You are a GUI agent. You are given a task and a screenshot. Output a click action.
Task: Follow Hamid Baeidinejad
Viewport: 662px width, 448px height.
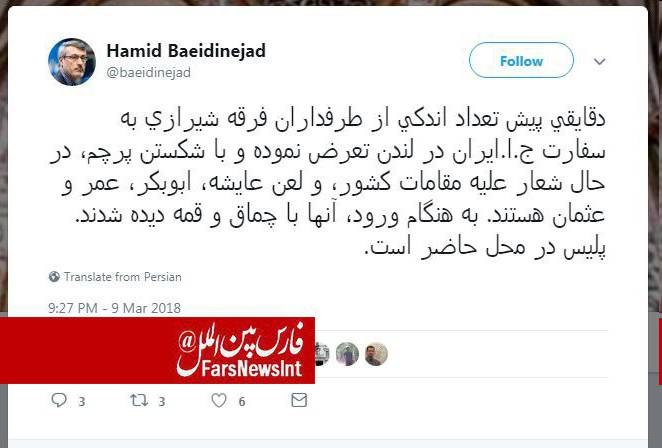click(x=521, y=60)
